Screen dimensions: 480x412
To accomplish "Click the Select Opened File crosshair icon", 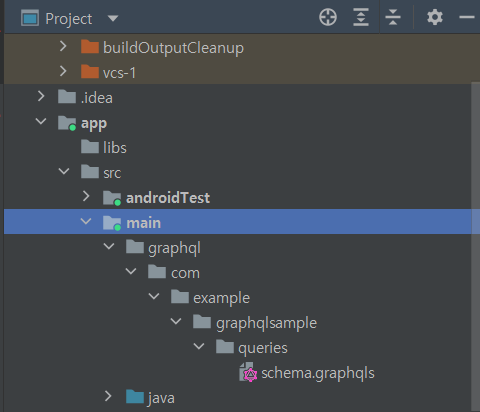I will [x=328, y=17].
